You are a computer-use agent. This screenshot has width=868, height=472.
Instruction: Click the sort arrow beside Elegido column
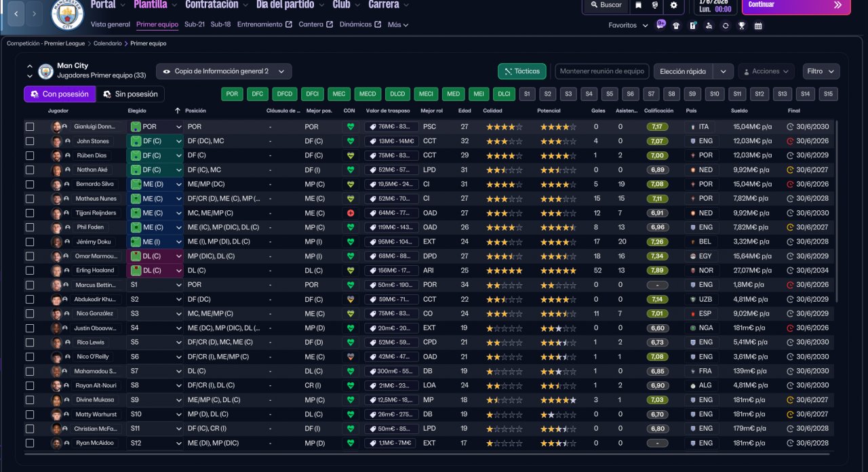point(178,111)
